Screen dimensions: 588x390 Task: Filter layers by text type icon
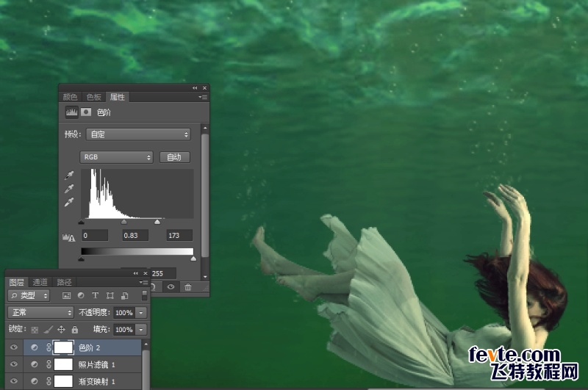[96, 295]
